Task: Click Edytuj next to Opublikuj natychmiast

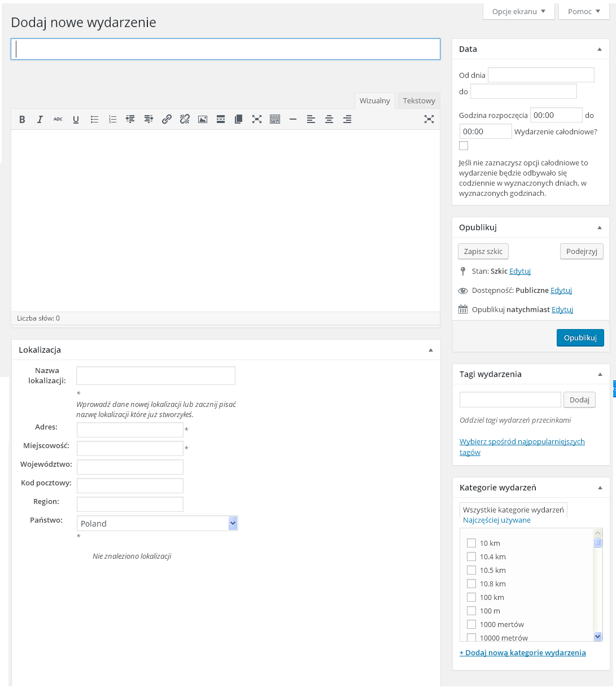Action: (562, 310)
